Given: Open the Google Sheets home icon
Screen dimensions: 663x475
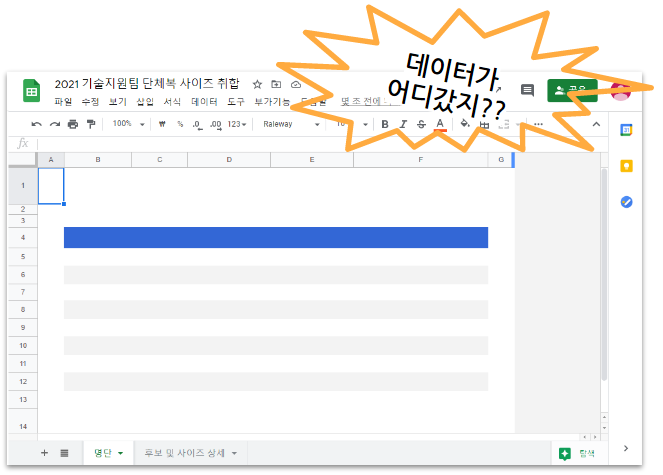Looking at the screenshot, I should tap(31, 91).
